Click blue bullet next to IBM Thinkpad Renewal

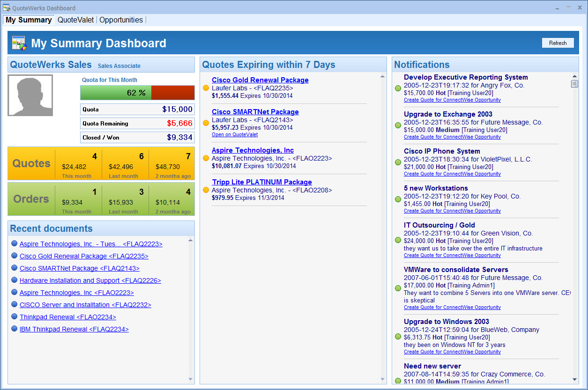pyautogui.click(x=14, y=329)
